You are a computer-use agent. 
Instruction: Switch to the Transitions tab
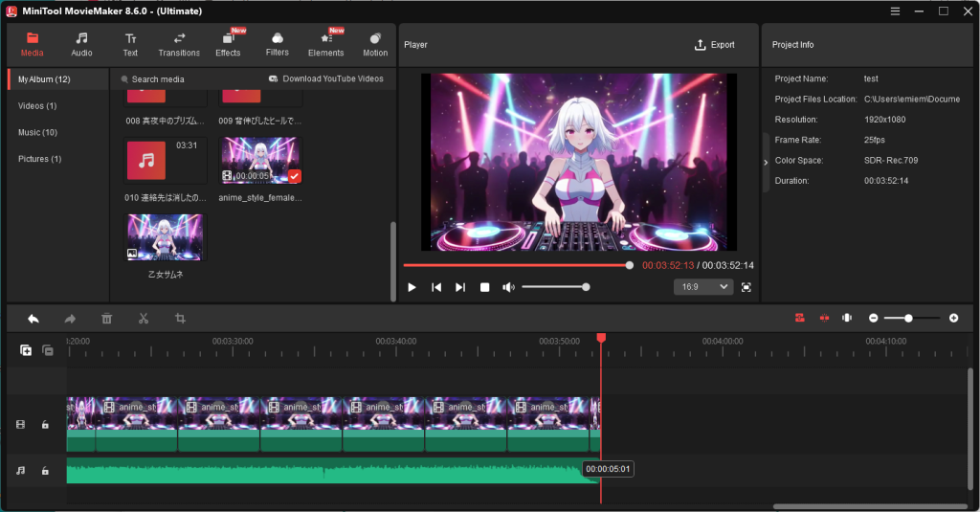click(179, 44)
